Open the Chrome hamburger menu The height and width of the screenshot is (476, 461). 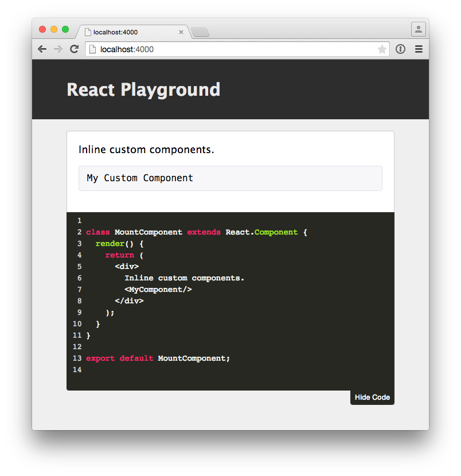click(419, 49)
